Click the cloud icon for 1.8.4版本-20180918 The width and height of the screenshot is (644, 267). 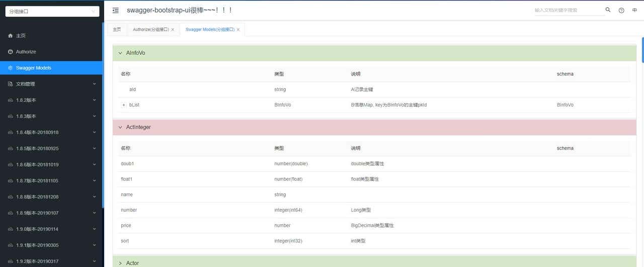[11, 132]
